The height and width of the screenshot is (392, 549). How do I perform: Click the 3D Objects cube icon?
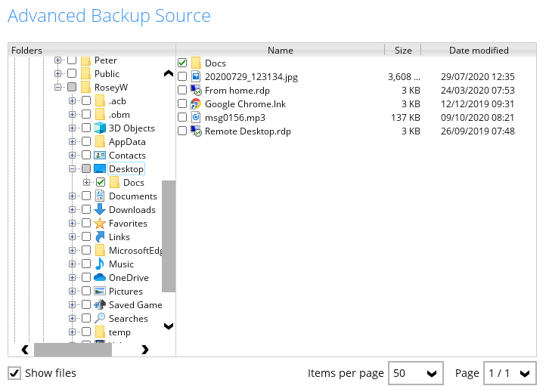99,128
